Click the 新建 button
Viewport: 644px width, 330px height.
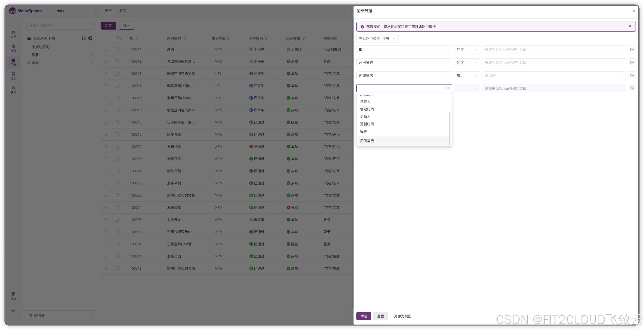(108, 26)
